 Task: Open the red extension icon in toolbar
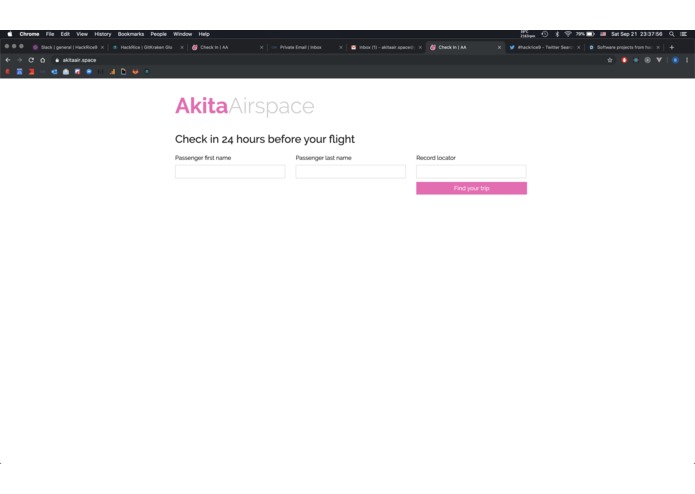pyautogui.click(x=624, y=60)
